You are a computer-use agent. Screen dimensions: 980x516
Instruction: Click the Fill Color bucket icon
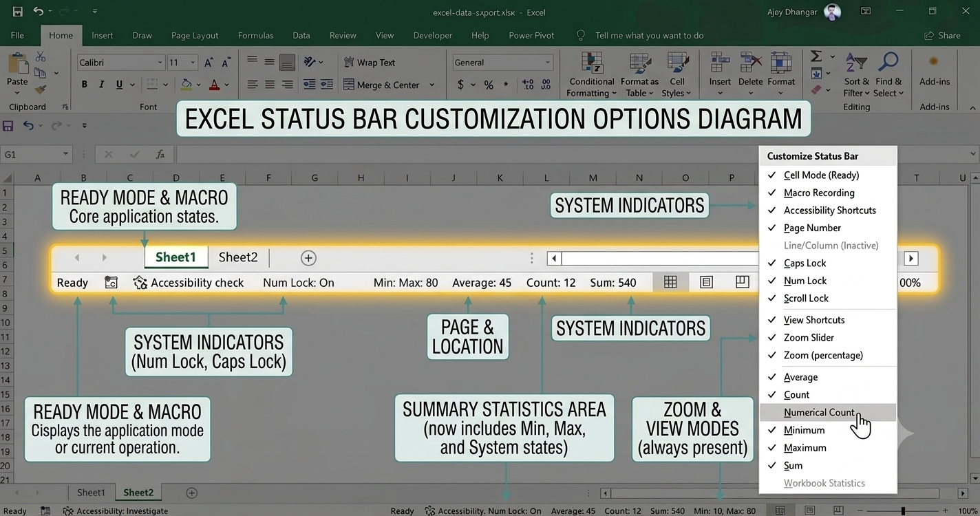point(186,85)
